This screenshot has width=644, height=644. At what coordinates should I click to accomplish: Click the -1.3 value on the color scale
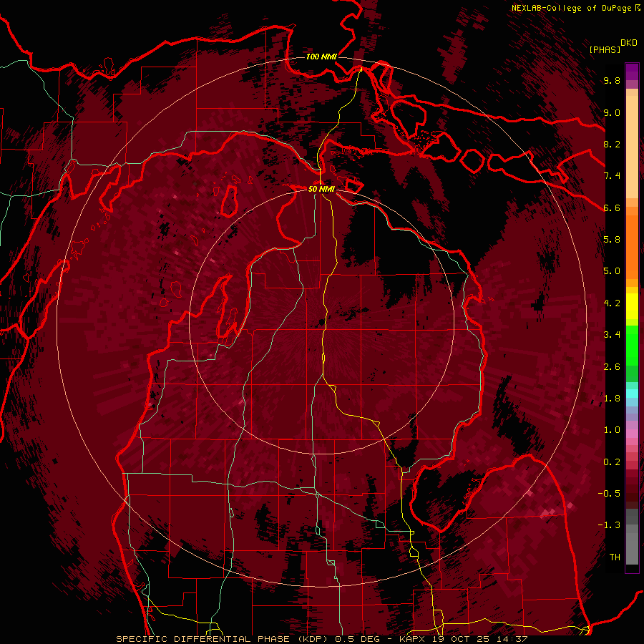(609, 525)
